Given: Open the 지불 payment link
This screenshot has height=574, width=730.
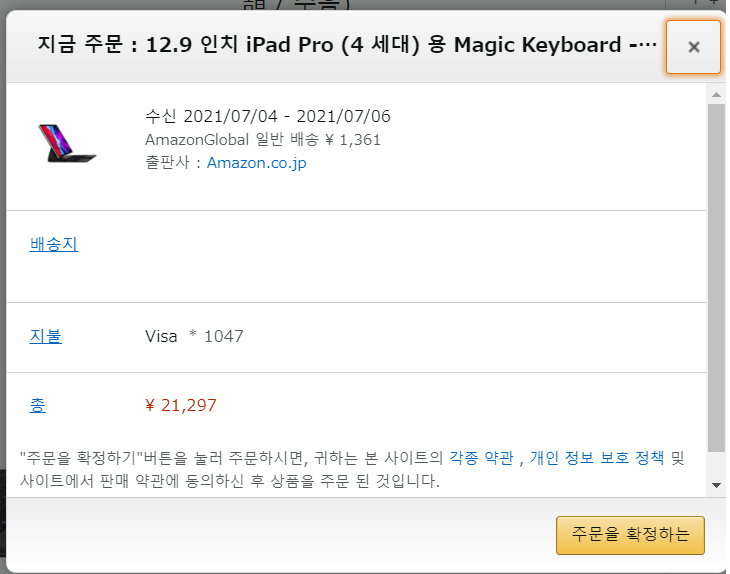Looking at the screenshot, I should point(46,336).
